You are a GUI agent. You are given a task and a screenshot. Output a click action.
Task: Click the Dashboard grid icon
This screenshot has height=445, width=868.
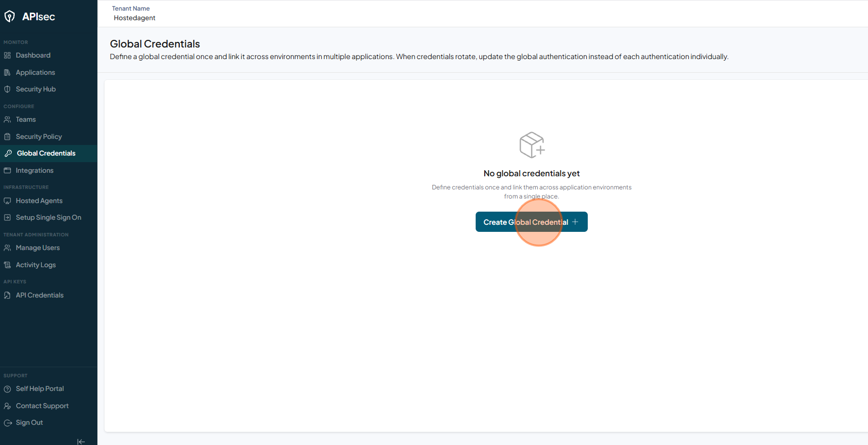(x=8, y=56)
